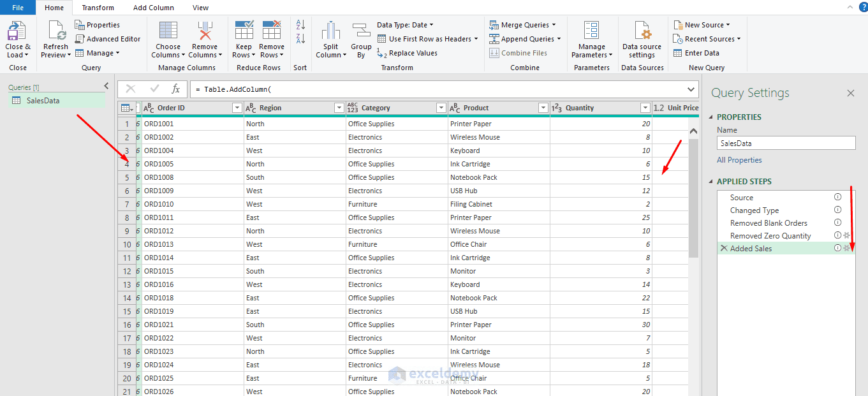The image size is (868, 396).
Task: Switch to the Transform tab
Action: point(98,8)
